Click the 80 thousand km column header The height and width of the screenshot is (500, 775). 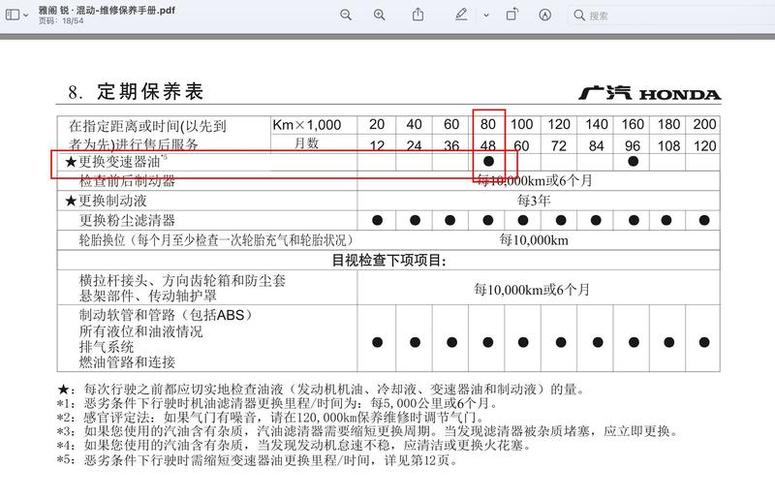(488, 125)
